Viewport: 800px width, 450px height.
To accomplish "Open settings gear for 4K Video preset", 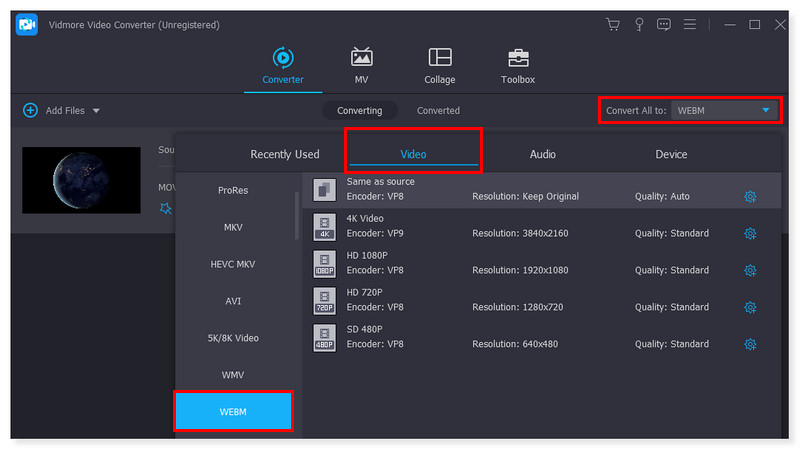I will click(750, 234).
